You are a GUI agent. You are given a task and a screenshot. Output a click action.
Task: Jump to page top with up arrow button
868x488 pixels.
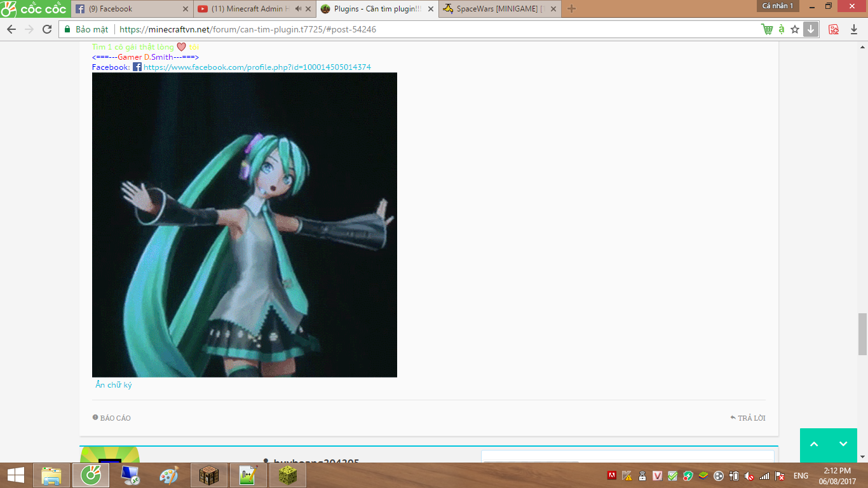click(x=814, y=445)
